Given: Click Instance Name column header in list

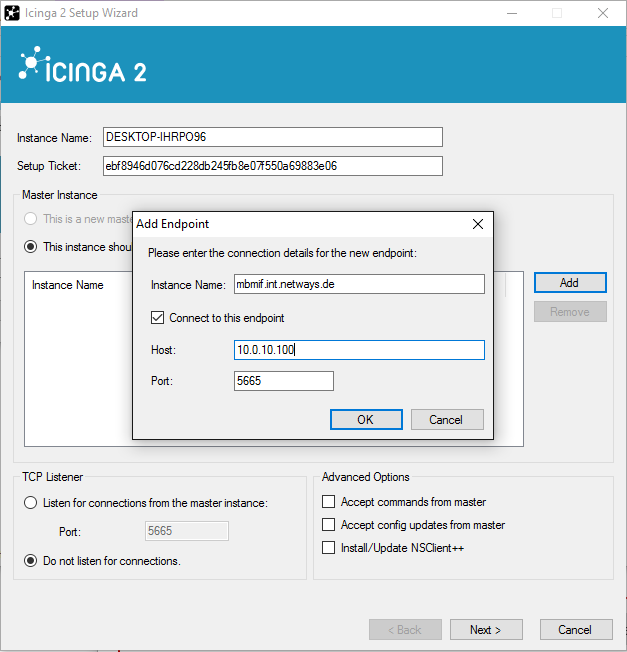Looking at the screenshot, I should click(68, 285).
